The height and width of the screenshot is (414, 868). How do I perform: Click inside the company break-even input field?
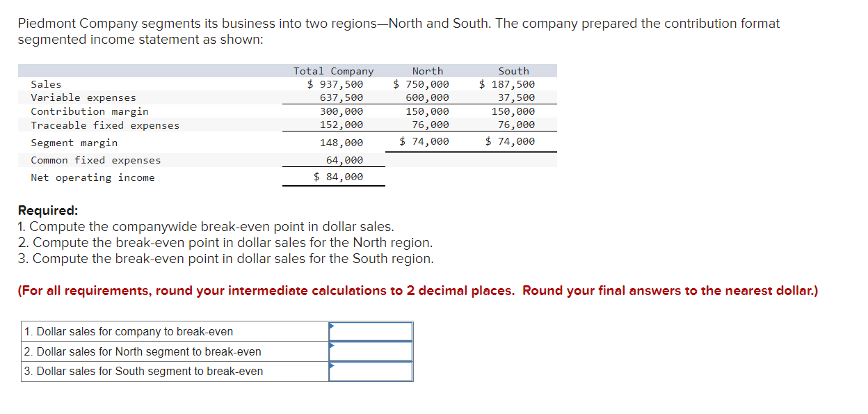click(x=371, y=331)
